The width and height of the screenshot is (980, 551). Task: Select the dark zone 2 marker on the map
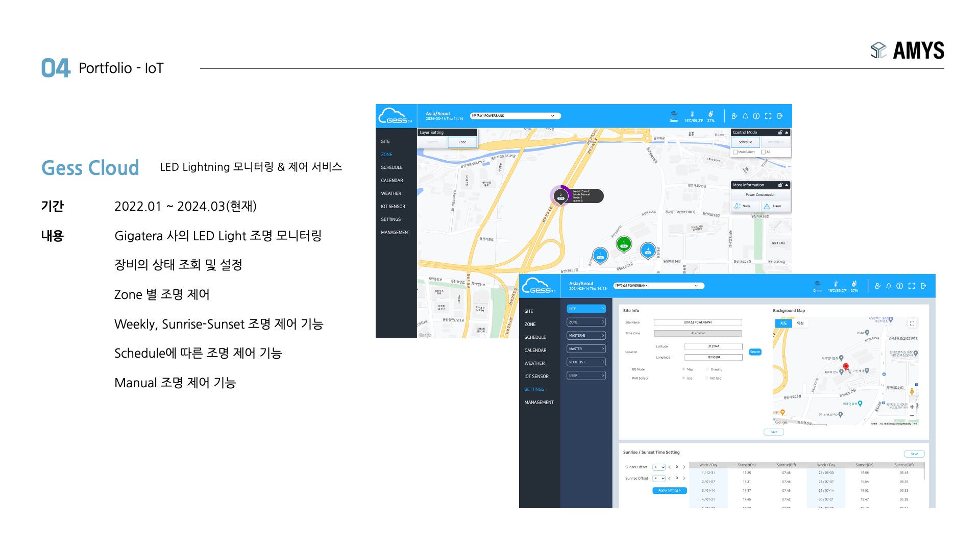(560, 196)
